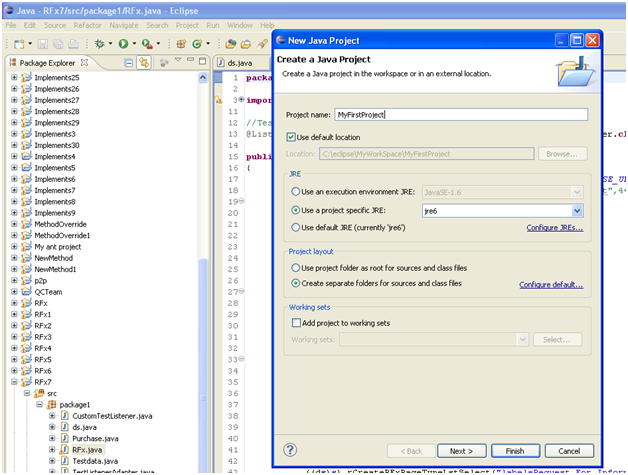Click Package Explorer scroll up arrow
This screenshot has width=628, height=475.
203,77
